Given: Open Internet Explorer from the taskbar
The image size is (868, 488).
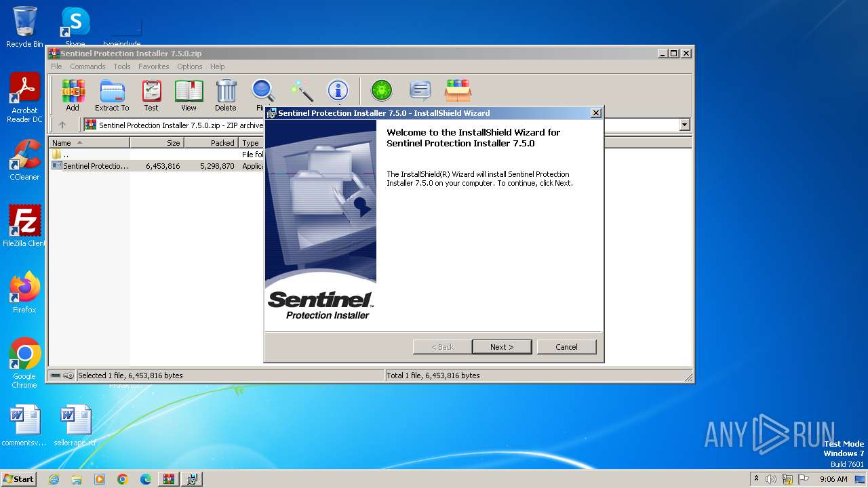Looking at the screenshot, I should click(54, 479).
